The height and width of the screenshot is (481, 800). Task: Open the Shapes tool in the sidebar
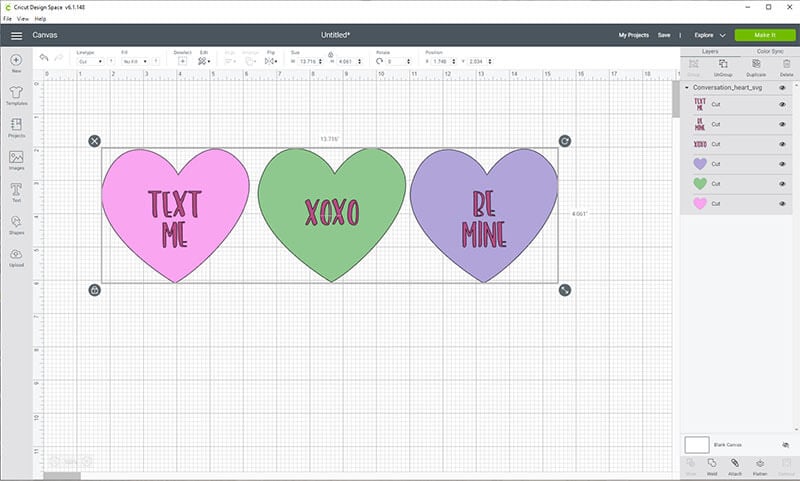tap(16, 224)
